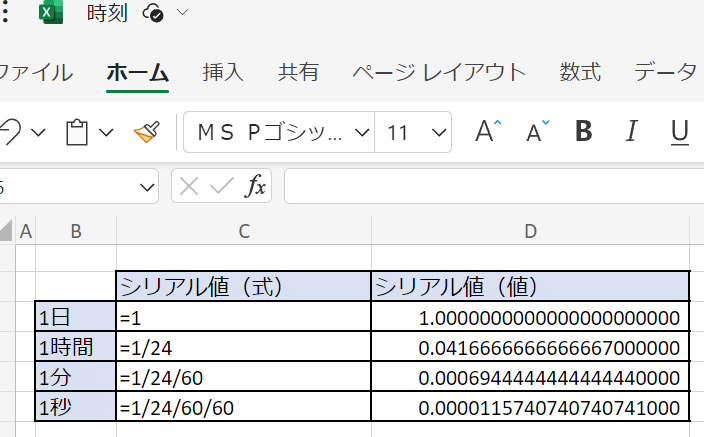Click the Excel app logo icon
The width and height of the screenshot is (704, 437).
point(49,14)
